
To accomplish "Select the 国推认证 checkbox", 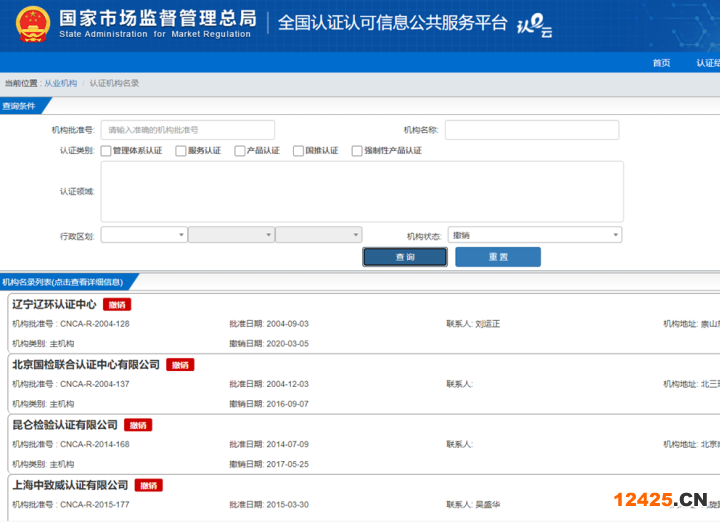I will (298, 151).
